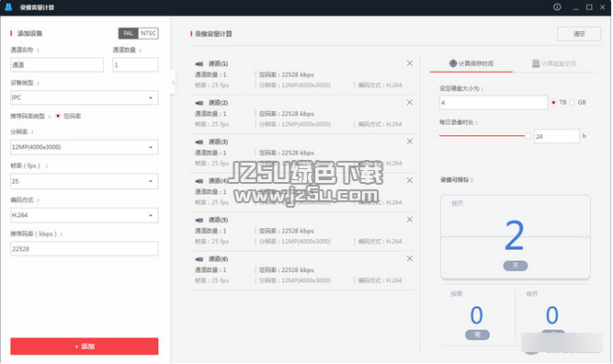Remove channel 通道(2) with its X icon
The image size is (613, 364).
click(409, 102)
